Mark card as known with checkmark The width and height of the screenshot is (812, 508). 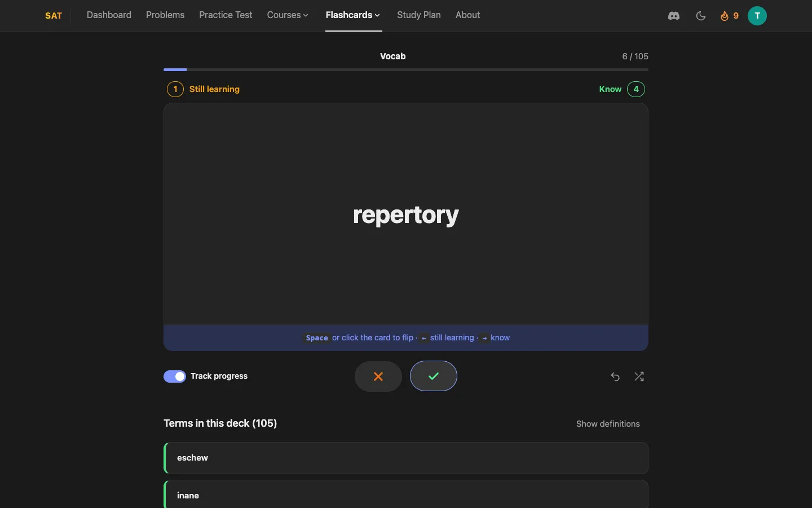[x=434, y=376]
